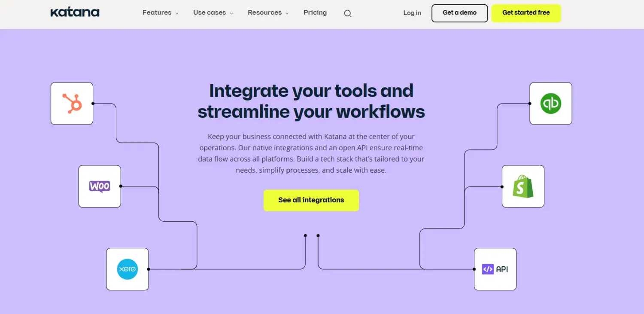Expand the Features dropdown menu
644x314 pixels.
pyautogui.click(x=160, y=12)
